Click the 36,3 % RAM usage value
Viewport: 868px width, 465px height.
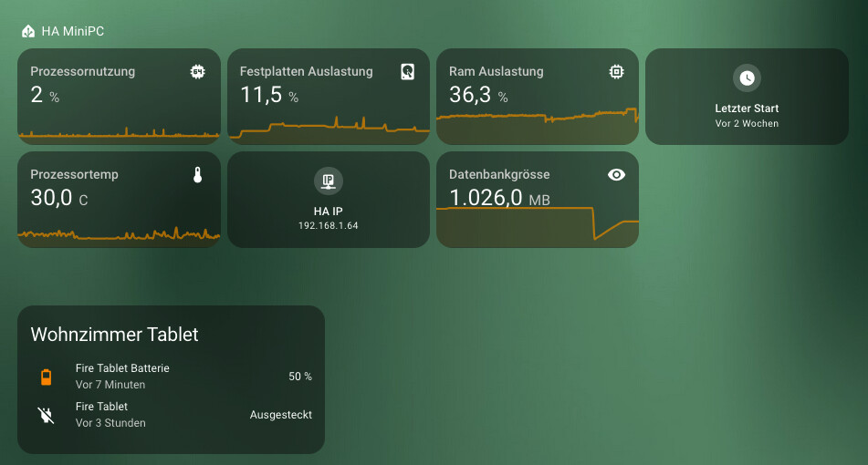coord(478,95)
